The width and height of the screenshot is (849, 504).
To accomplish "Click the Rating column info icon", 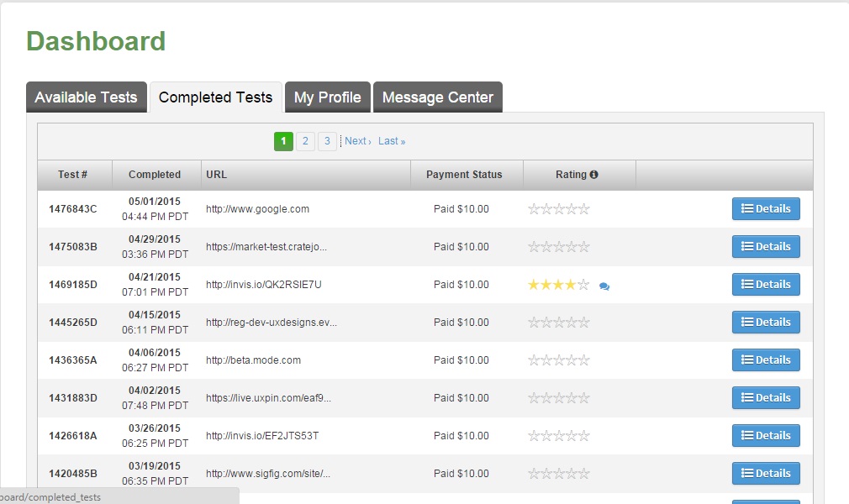I will 594,175.
